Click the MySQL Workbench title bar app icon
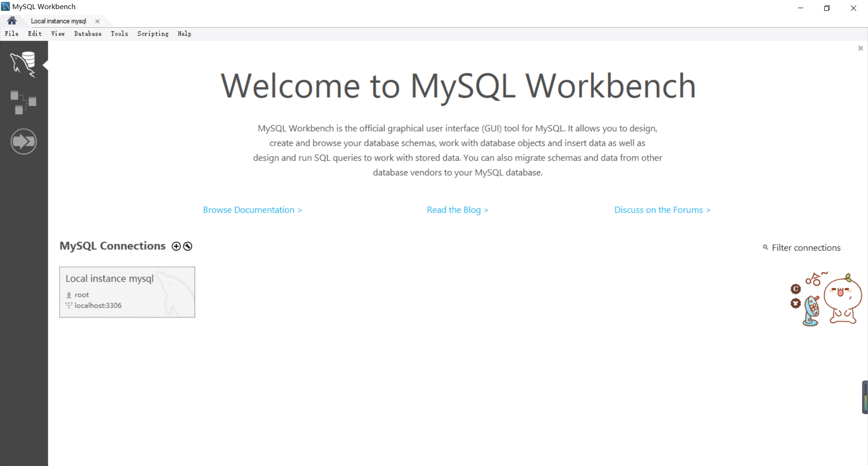The height and width of the screenshot is (466, 868). [x=5, y=6]
